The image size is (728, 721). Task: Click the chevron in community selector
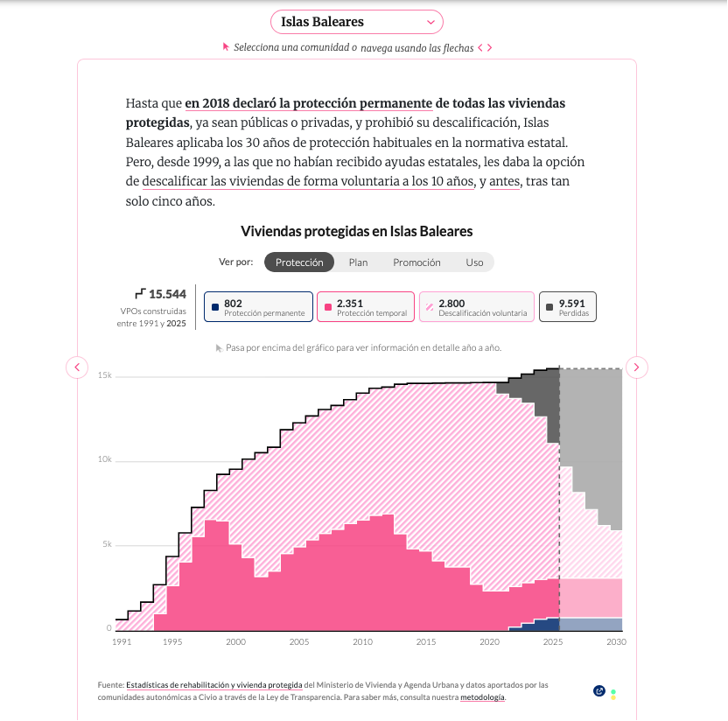tap(430, 22)
